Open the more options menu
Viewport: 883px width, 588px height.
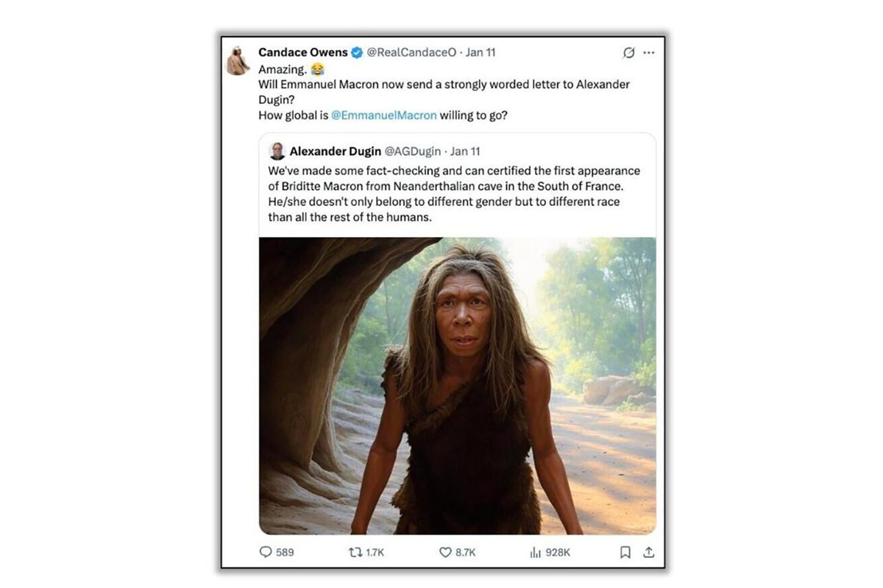tap(649, 52)
